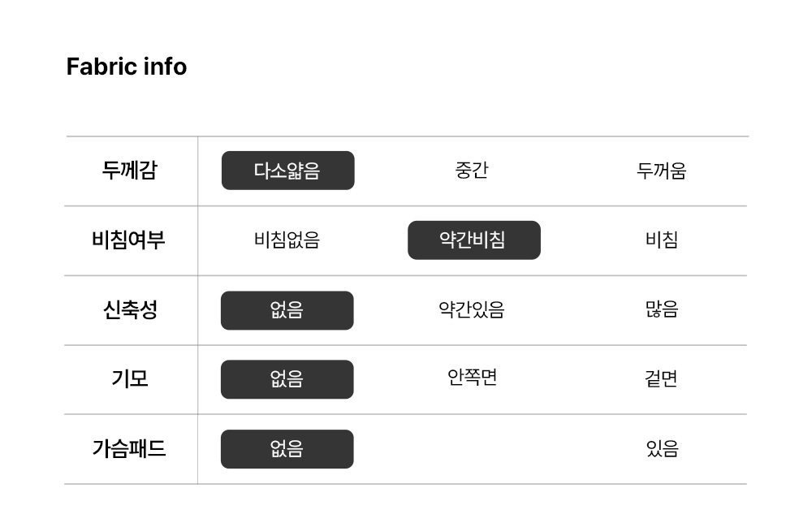Choose 비침 see-through option
The height and width of the screenshot is (510, 812).
click(662, 240)
